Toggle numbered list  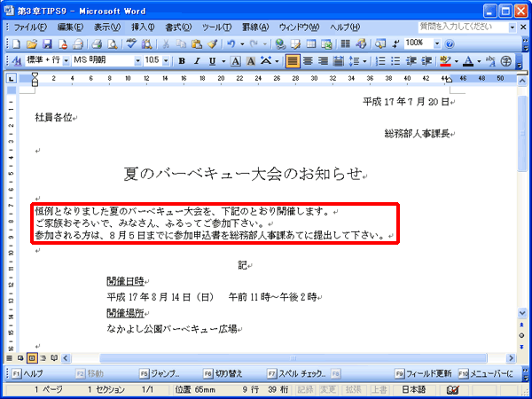(x=380, y=61)
